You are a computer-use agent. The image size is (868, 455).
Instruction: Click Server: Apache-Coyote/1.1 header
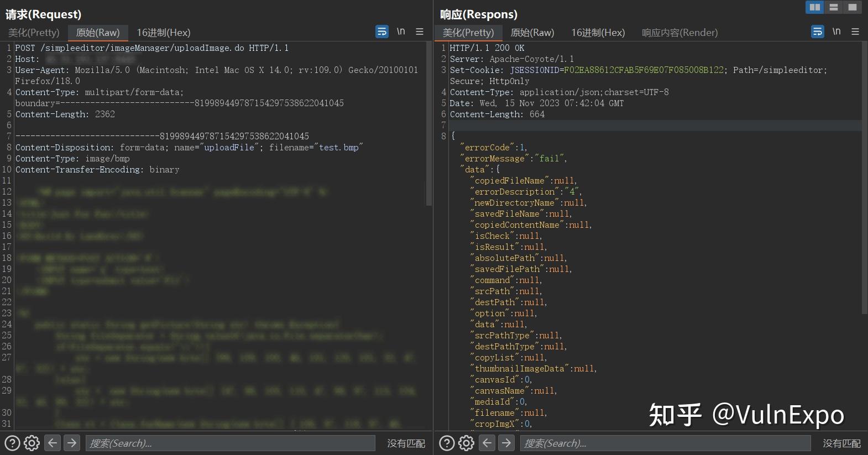512,59
